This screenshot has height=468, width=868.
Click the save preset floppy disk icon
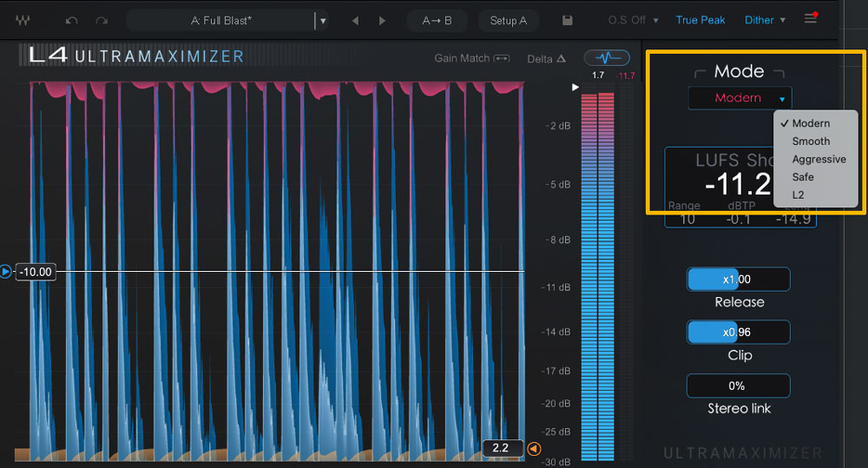pyautogui.click(x=567, y=20)
